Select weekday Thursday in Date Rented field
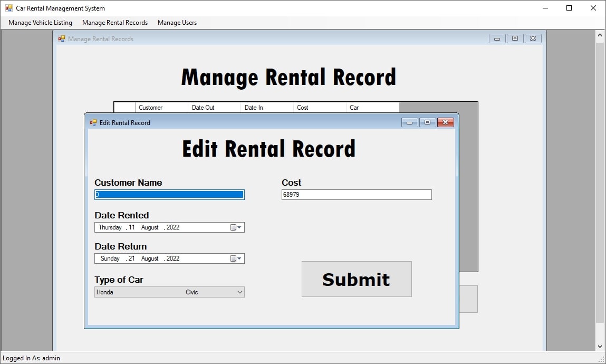Viewport: 606px width, 364px height. [110, 227]
